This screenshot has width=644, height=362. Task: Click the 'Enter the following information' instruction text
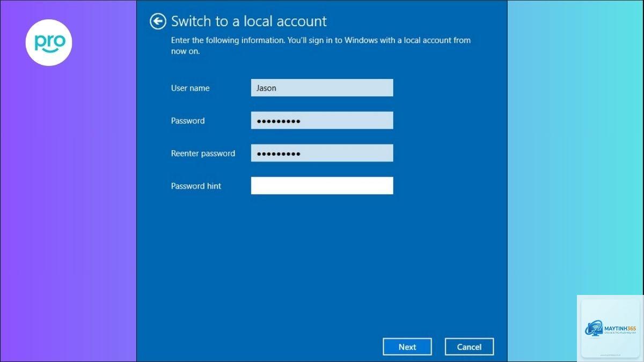pyautogui.click(x=321, y=46)
